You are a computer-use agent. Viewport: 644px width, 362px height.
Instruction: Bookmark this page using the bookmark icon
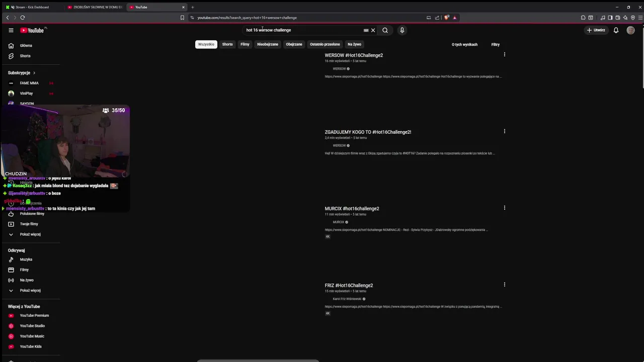182,18
